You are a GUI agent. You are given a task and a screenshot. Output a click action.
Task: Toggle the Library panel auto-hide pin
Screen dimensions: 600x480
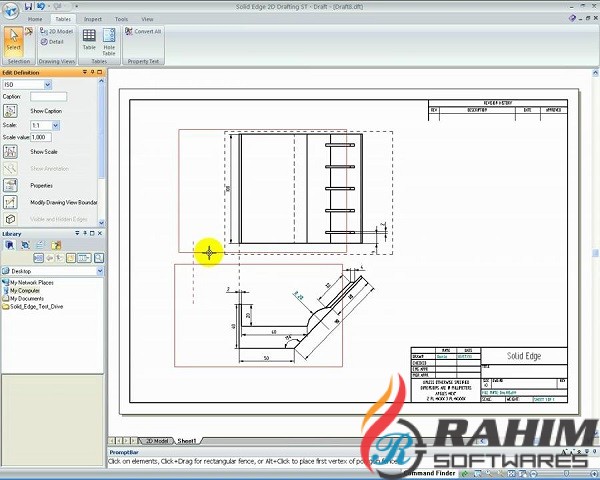(85, 233)
